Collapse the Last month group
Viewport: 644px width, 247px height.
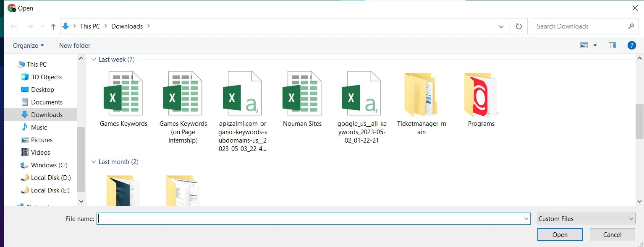point(94,162)
